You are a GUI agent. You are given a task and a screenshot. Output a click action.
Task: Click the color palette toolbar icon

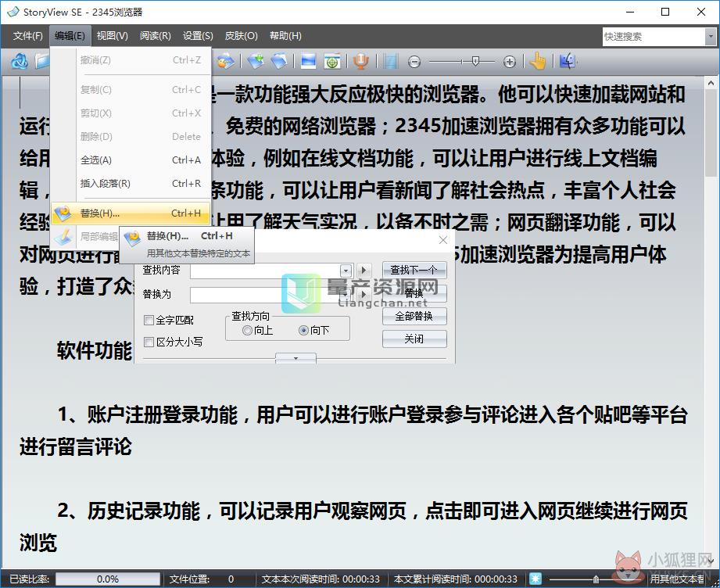click(x=226, y=61)
